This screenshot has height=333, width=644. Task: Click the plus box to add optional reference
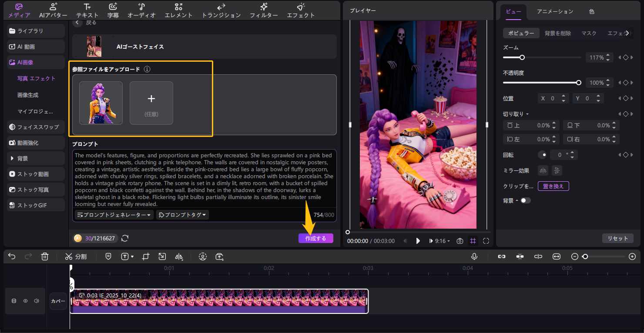151,103
